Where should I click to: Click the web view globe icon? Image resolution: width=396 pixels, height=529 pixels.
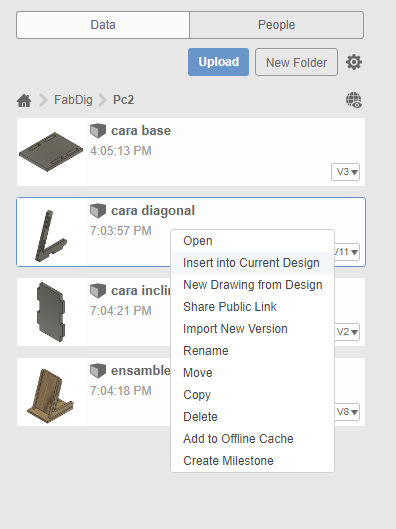click(x=354, y=100)
